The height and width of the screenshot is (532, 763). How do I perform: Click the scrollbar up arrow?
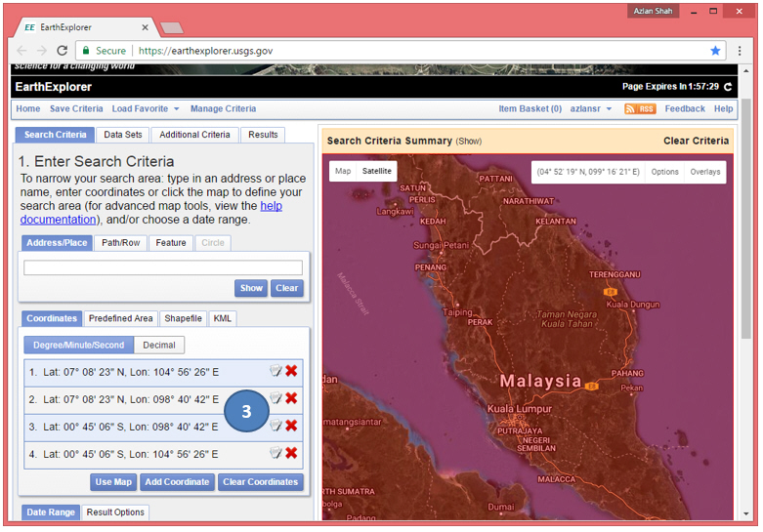[746, 71]
